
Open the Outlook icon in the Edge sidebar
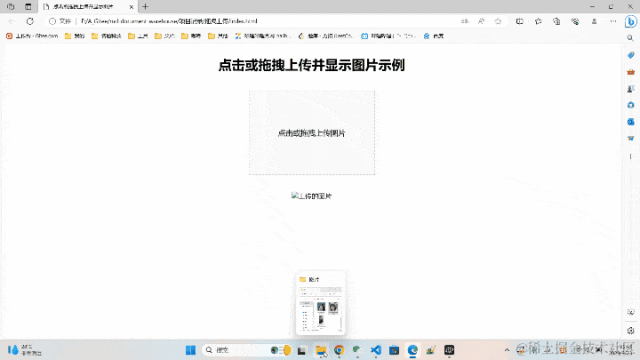(x=631, y=122)
